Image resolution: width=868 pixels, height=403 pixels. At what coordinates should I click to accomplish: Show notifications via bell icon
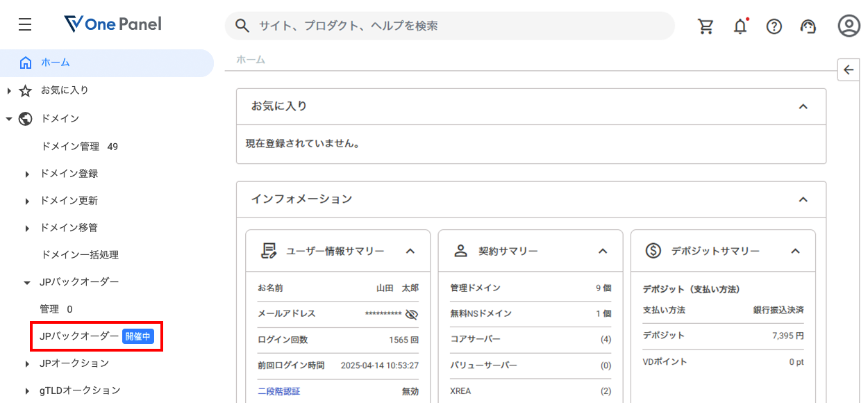[740, 26]
